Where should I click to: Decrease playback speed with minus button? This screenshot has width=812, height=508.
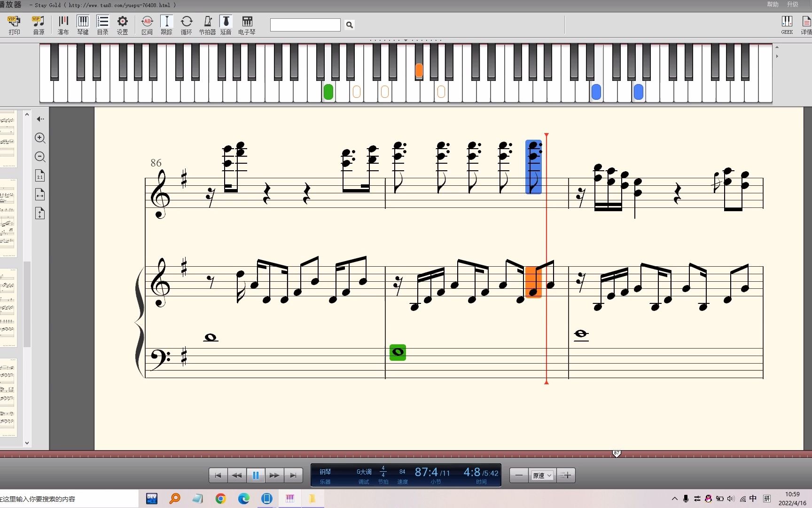[519, 476]
